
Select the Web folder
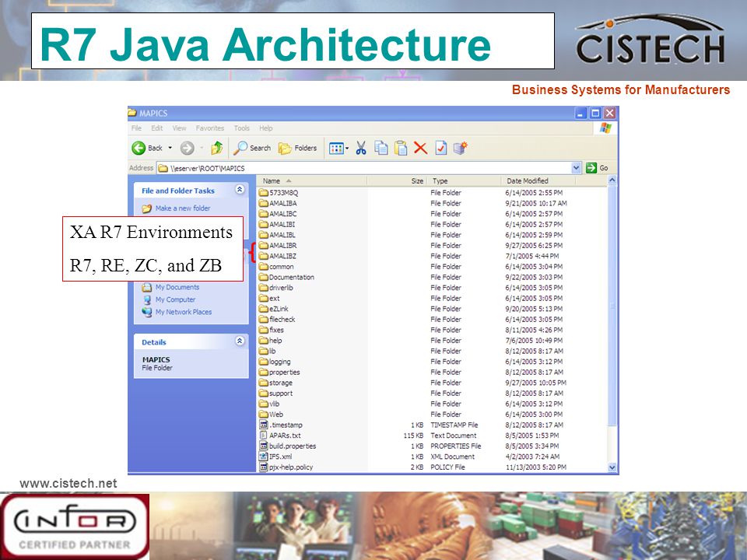(x=271, y=415)
